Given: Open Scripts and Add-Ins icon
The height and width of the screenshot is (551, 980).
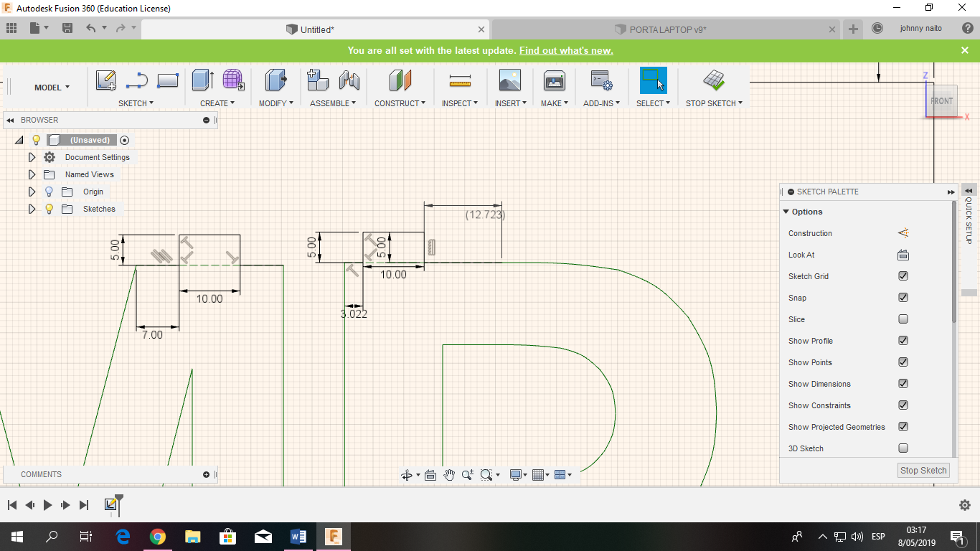Looking at the screenshot, I should (601, 80).
